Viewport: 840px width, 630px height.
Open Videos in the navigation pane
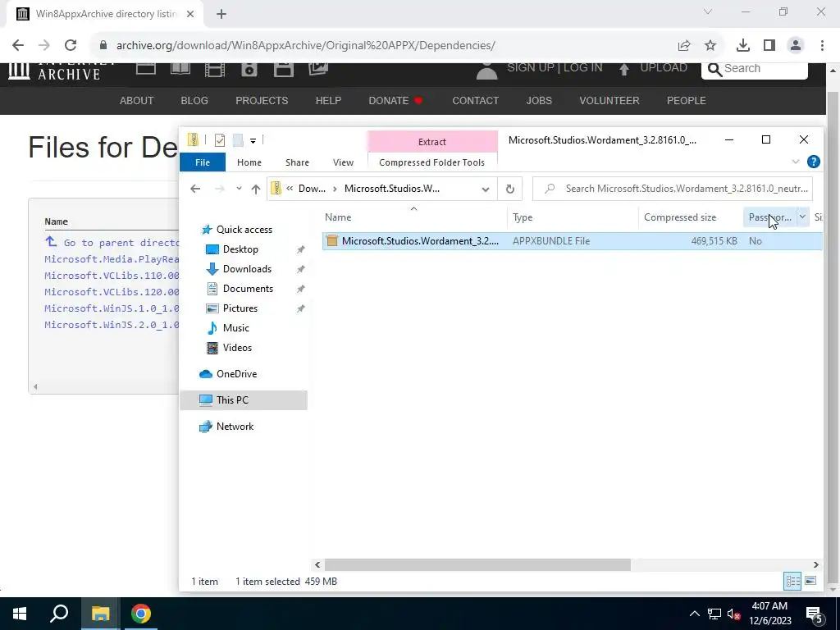(x=237, y=348)
